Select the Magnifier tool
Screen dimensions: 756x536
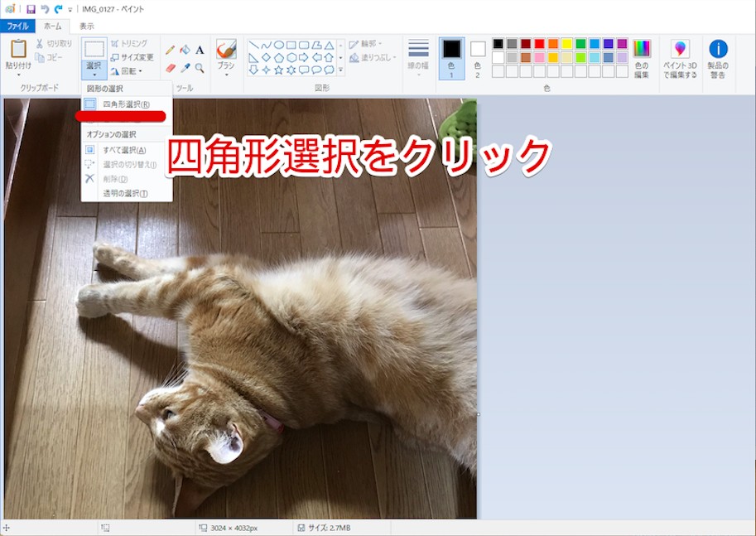(x=200, y=68)
